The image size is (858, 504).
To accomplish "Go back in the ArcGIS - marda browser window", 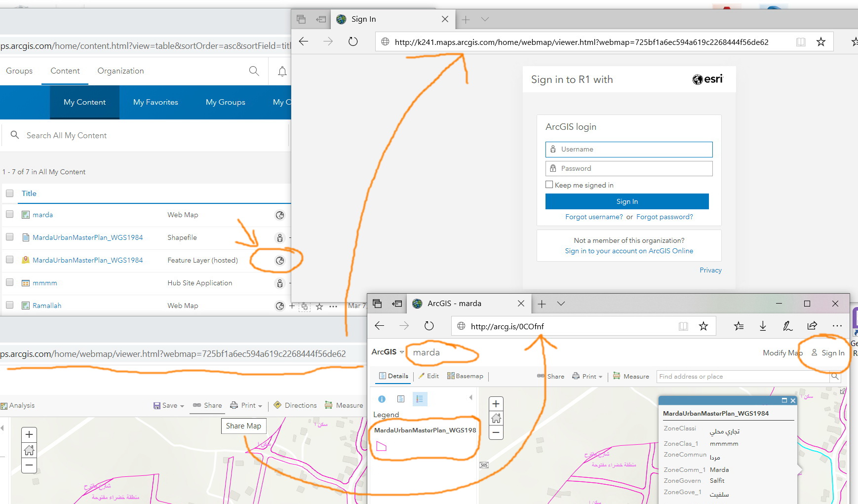I will point(380,326).
